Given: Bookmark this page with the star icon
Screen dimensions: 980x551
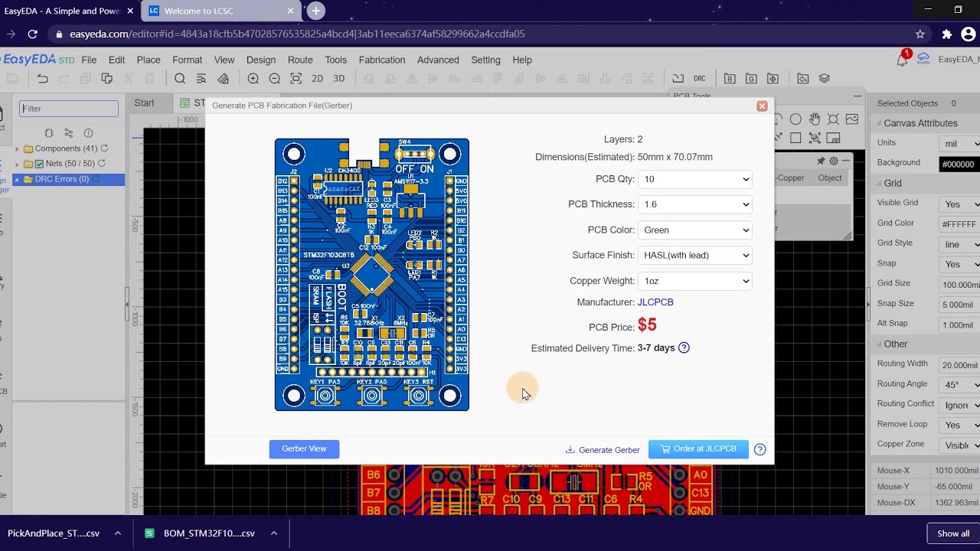Looking at the screenshot, I should [x=920, y=34].
